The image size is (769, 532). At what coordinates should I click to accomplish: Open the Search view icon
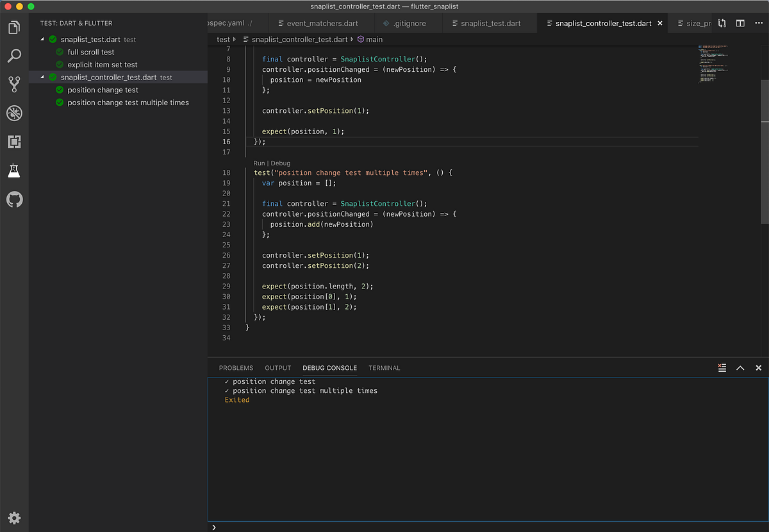(14, 56)
